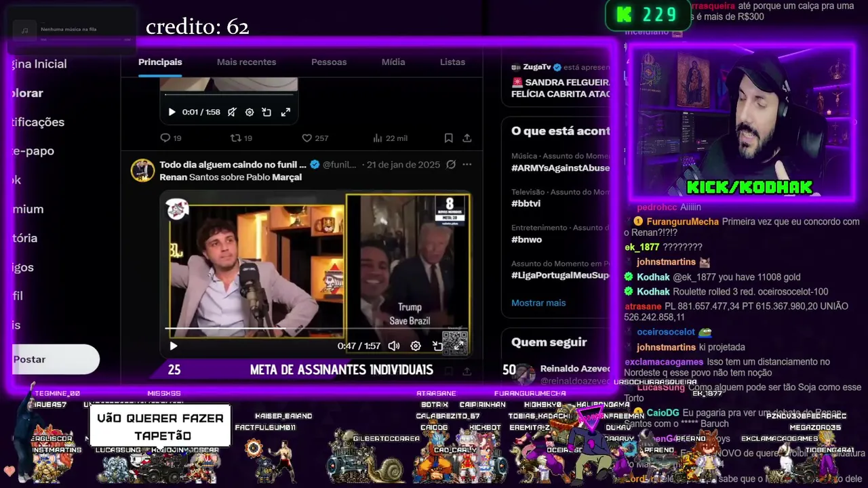Image resolution: width=868 pixels, height=488 pixels.
Task: Switch to the Principais tab
Action: (160, 62)
